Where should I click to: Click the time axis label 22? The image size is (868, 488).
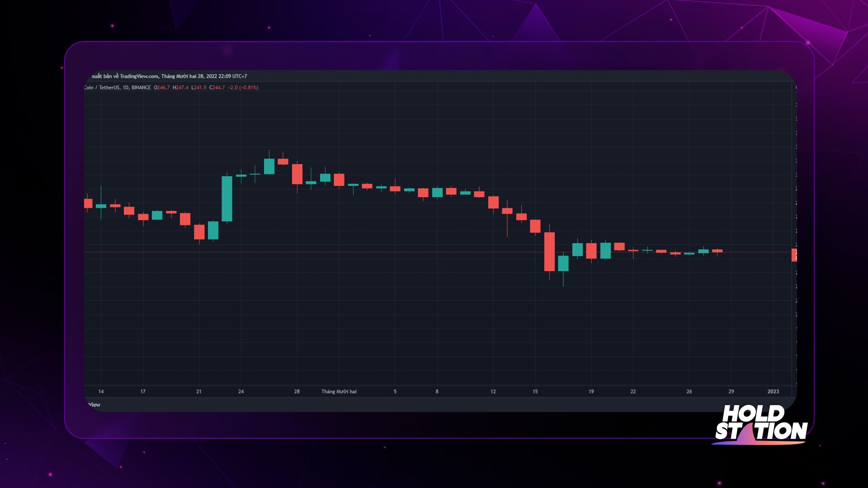pyautogui.click(x=633, y=392)
